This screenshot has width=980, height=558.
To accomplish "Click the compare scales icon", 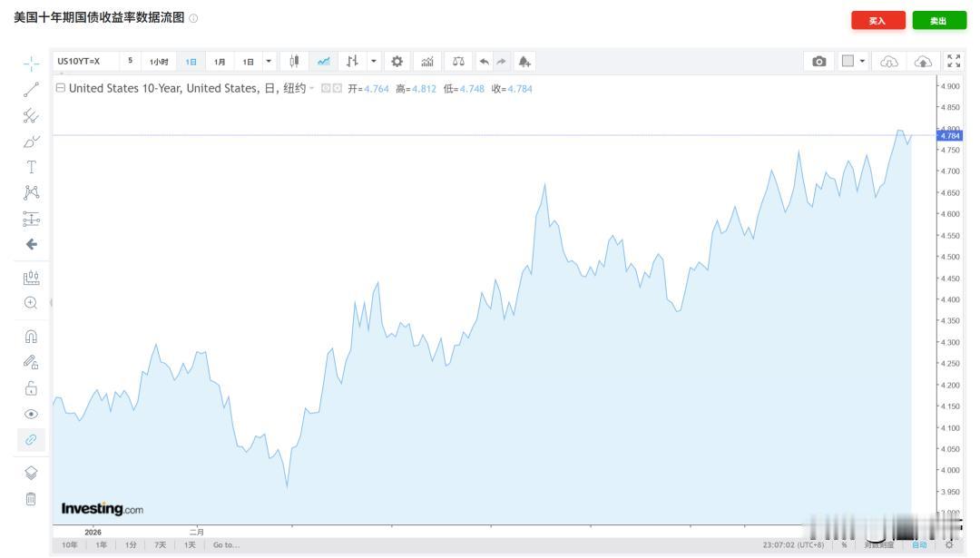I will click(x=458, y=61).
